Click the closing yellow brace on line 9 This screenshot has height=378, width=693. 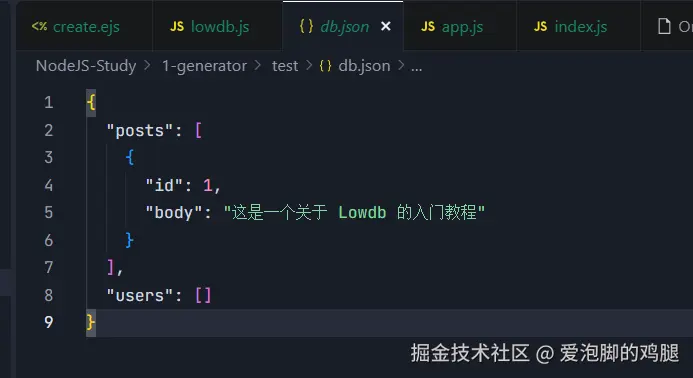[x=91, y=322]
